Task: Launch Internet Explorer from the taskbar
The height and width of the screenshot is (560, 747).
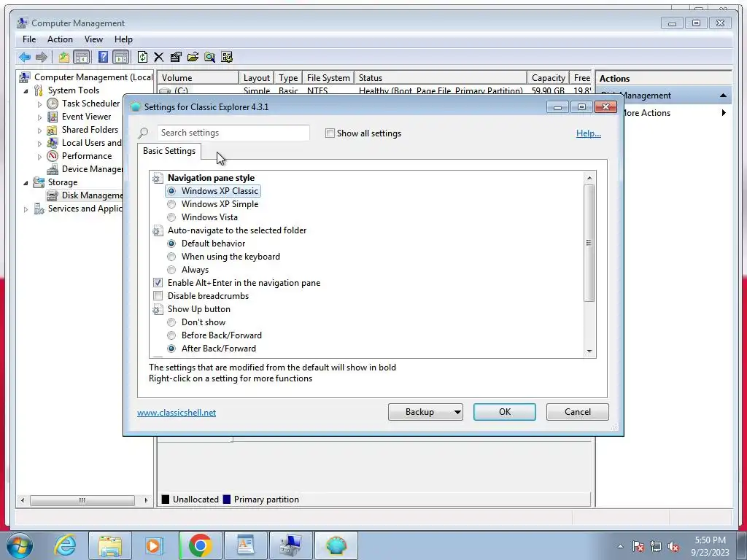Action: click(65, 545)
